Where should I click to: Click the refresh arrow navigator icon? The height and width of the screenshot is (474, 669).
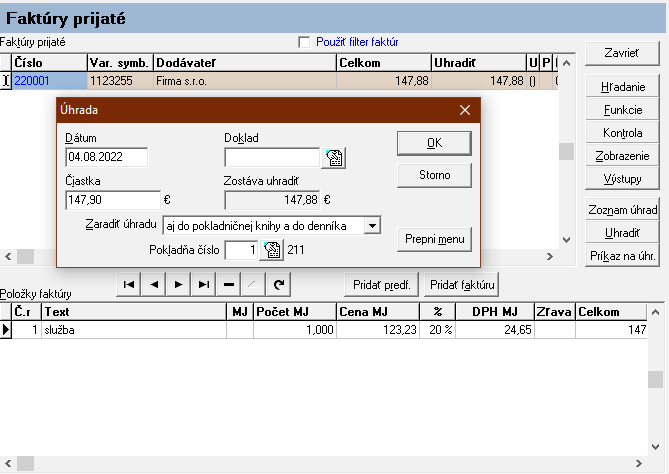(x=279, y=285)
